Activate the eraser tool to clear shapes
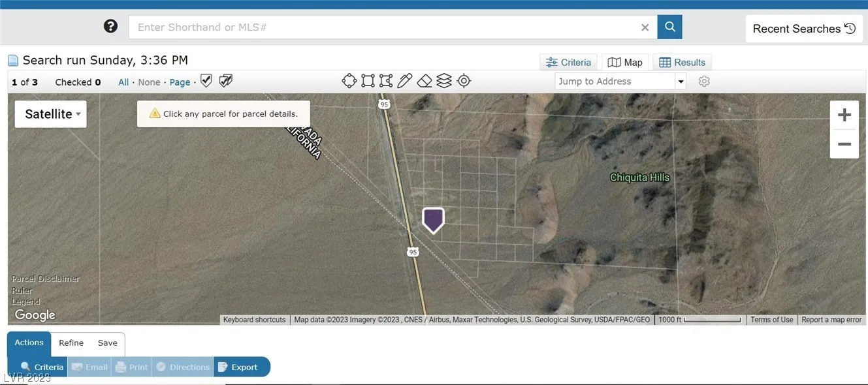Screen dimensions: 868x385 tap(425, 81)
